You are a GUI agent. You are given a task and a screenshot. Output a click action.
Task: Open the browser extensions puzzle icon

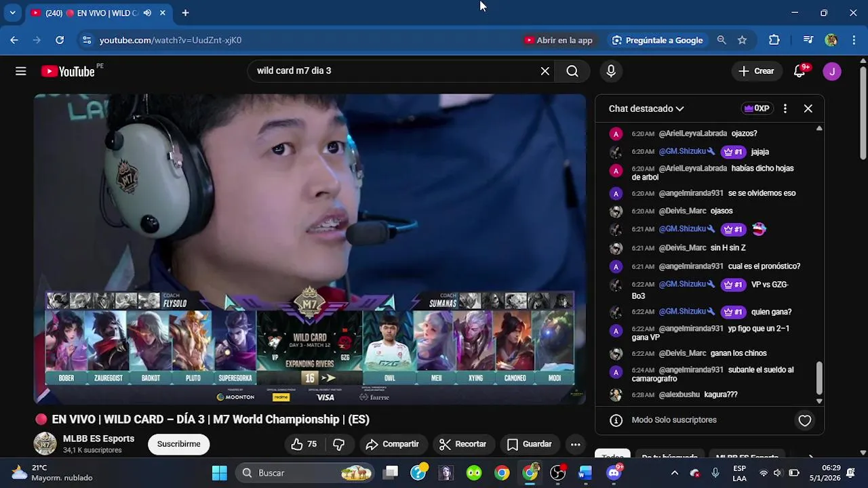(774, 40)
